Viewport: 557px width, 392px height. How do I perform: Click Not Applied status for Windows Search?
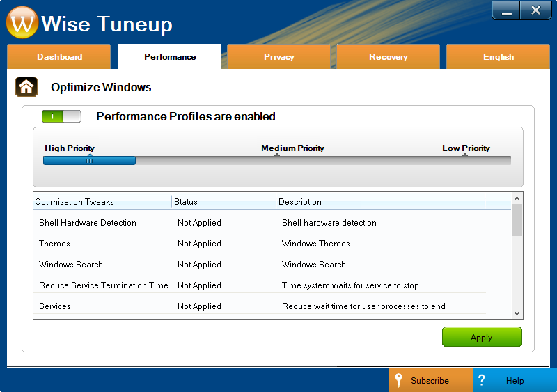199,265
